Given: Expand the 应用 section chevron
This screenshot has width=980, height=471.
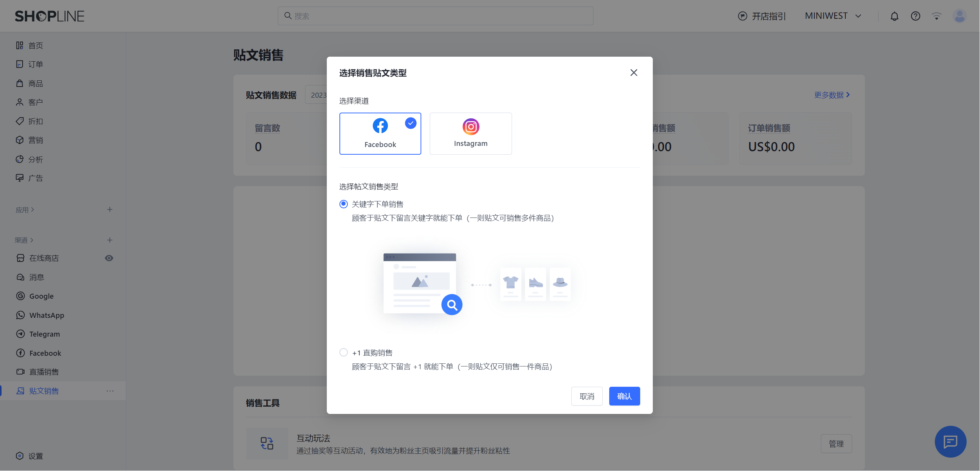Looking at the screenshot, I should [x=33, y=209].
